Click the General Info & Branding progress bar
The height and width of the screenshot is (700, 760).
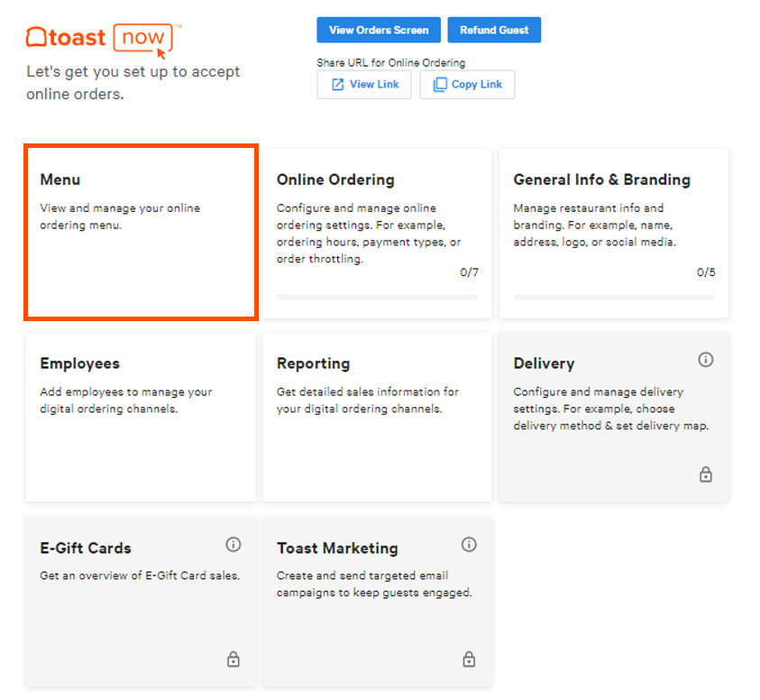click(x=614, y=297)
